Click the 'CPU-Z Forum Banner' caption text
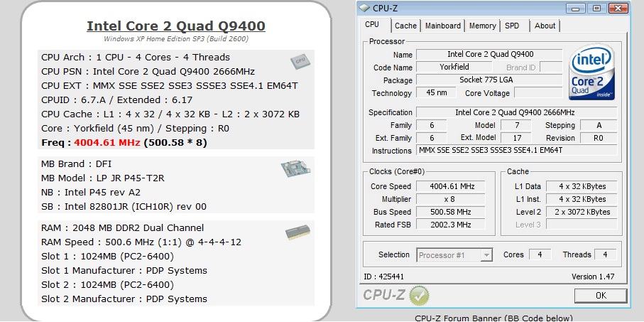The image size is (644, 322). click(493, 318)
